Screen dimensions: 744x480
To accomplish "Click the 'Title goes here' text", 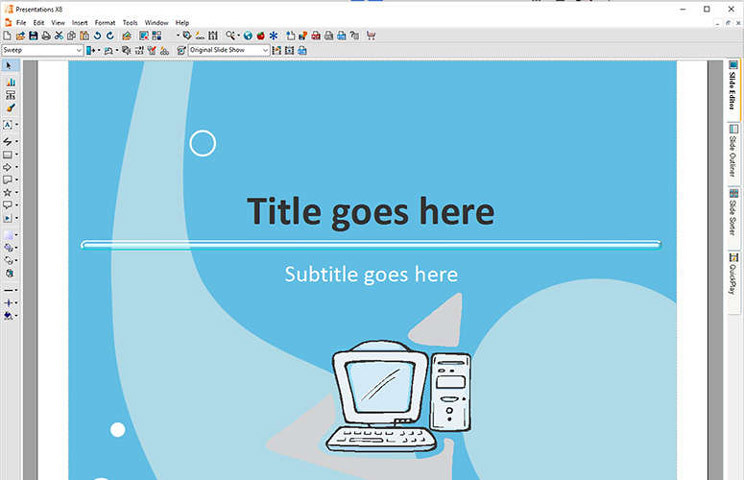I will tap(370, 211).
